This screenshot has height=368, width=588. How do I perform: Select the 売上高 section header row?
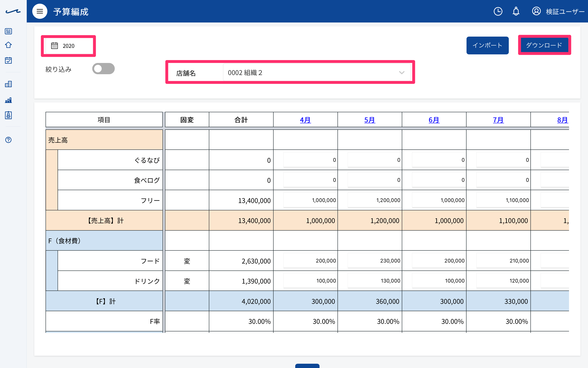click(x=104, y=140)
